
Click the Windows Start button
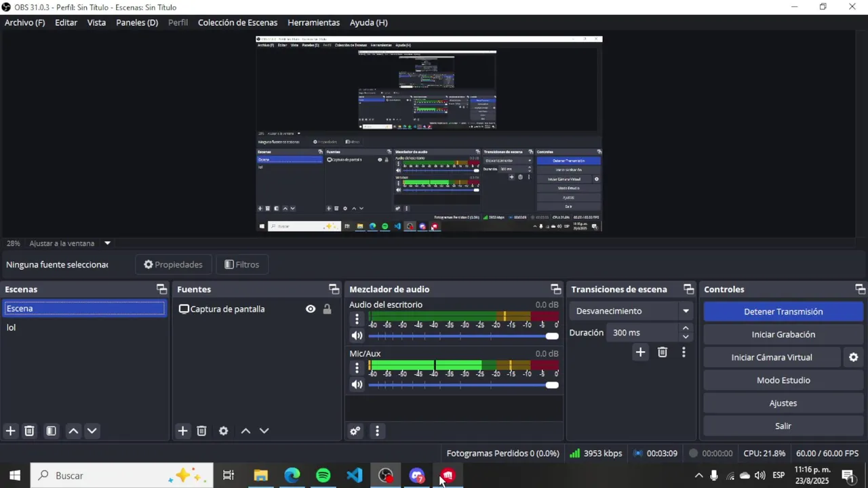pos(15,476)
